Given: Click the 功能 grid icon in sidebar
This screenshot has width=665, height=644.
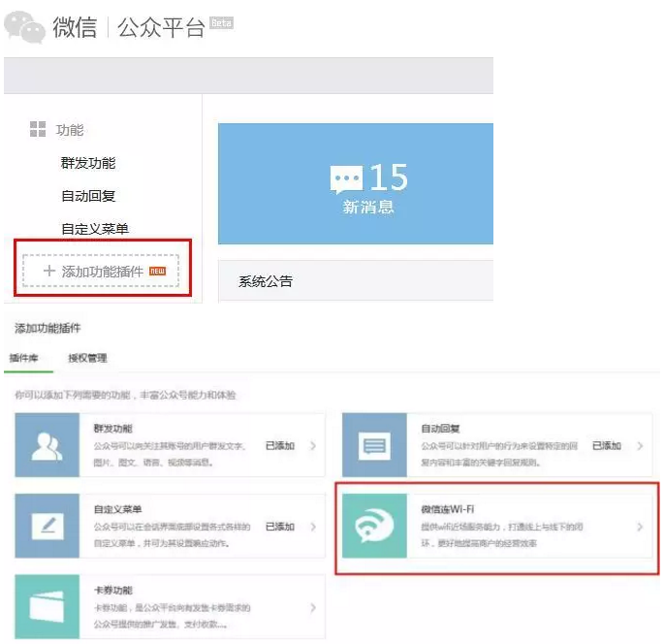Looking at the screenshot, I should click(x=38, y=129).
